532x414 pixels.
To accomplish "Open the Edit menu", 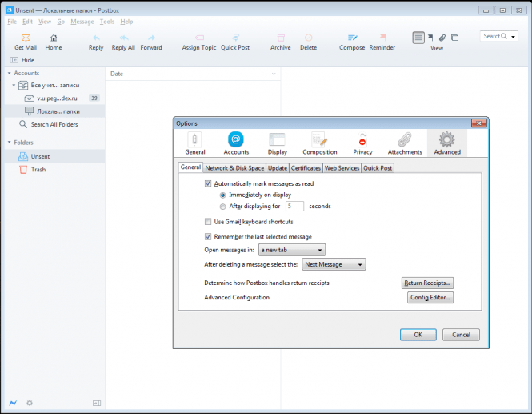I will (27, 22).
